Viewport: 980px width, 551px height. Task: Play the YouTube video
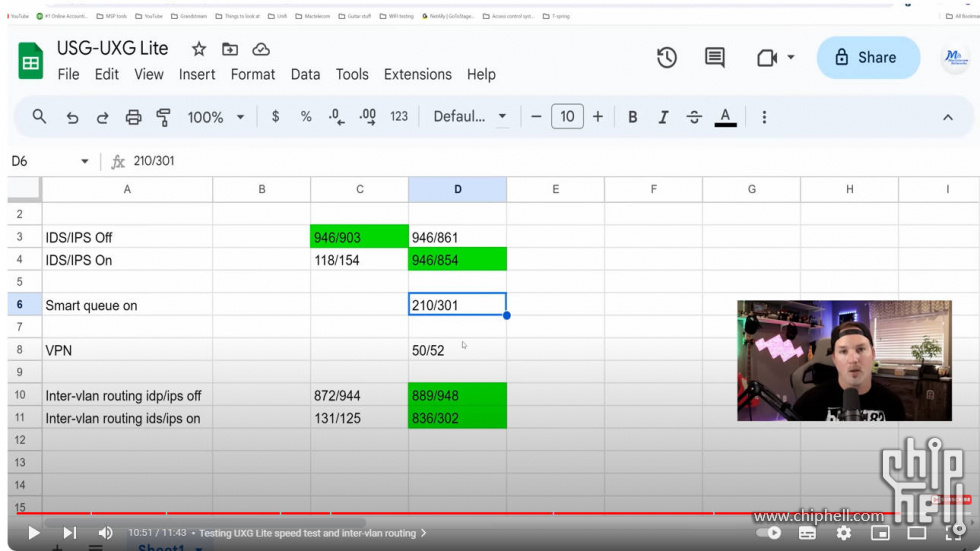(34, 533)
